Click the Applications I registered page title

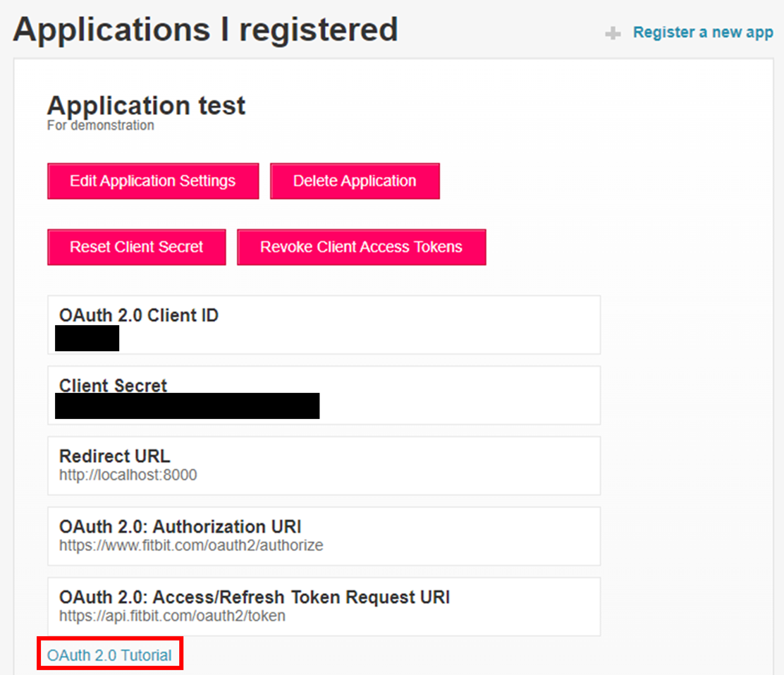(204, 30)
